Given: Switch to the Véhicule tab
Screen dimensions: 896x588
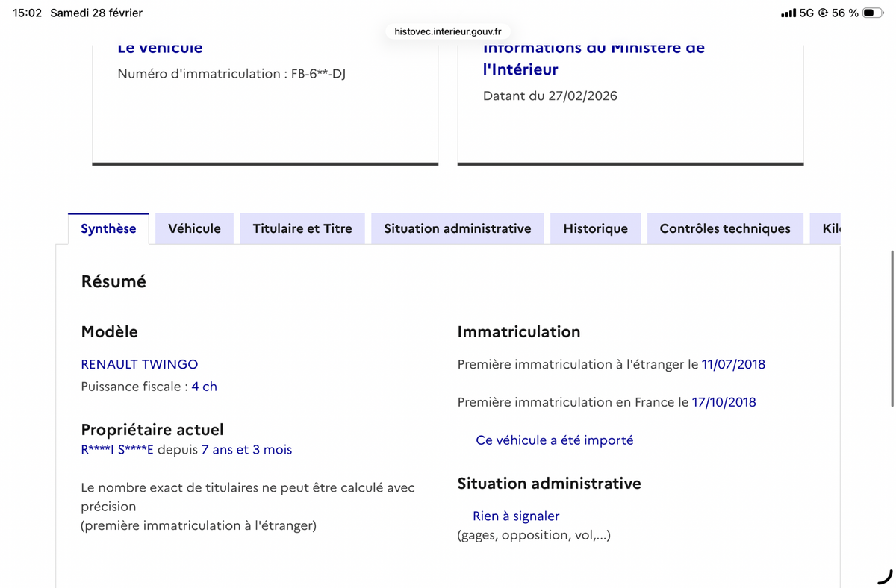Looking at the screenshot, I should coord(194,228).
